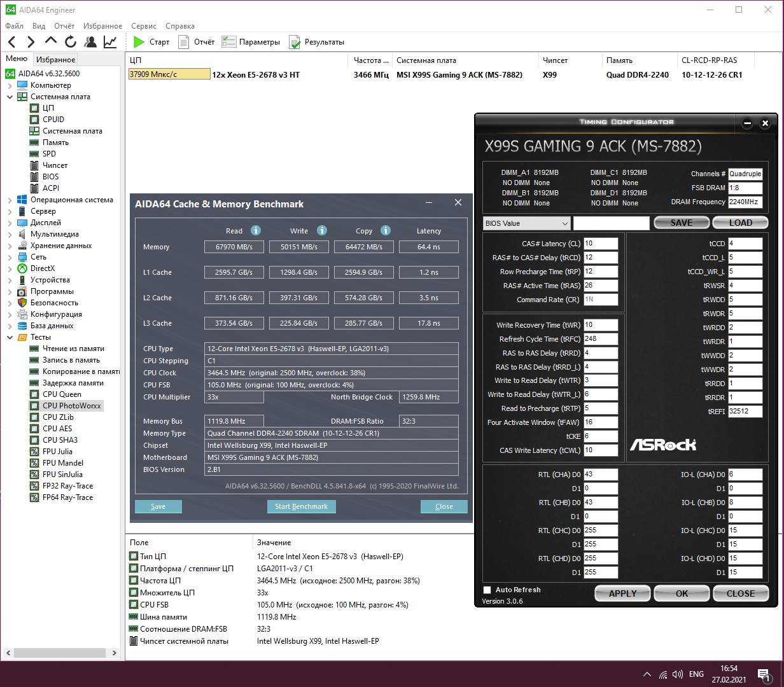
Task: Click the tREFI value field
Action: coord(745,412)
